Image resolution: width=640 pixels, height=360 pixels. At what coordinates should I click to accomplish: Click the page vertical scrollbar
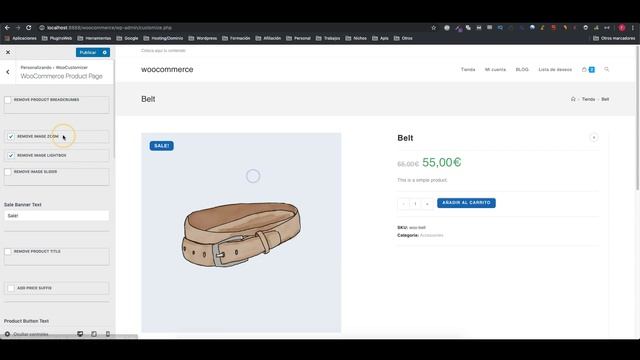638,118
